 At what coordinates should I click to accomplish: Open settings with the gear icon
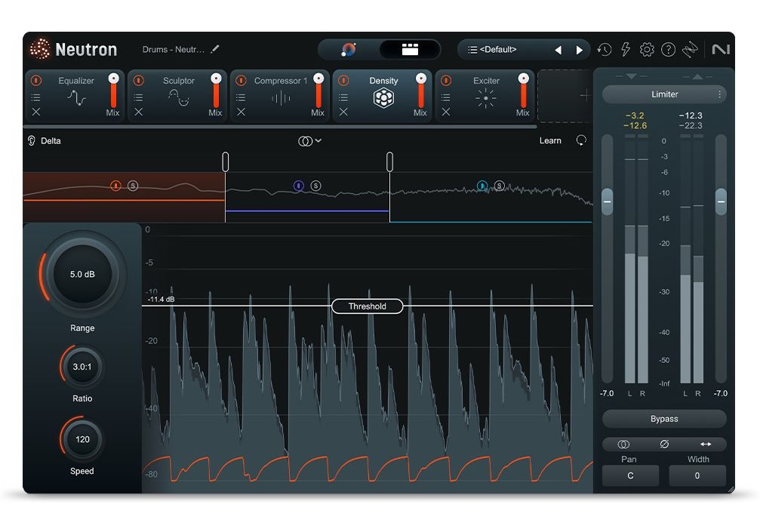[647, 49]
